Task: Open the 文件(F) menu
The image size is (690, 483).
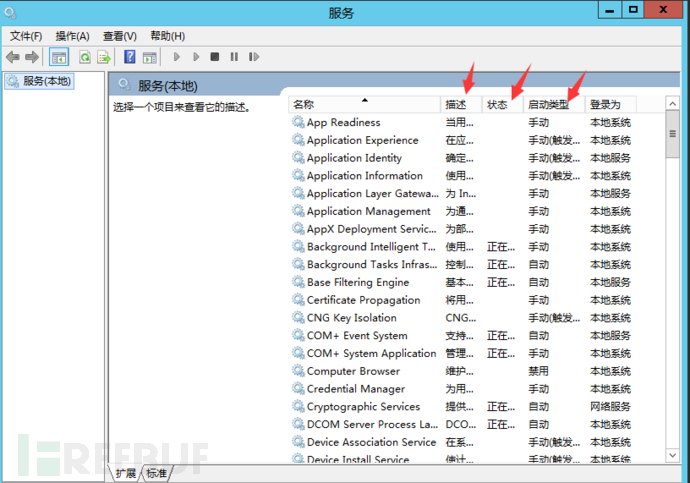Action: (x=26, y=36)
